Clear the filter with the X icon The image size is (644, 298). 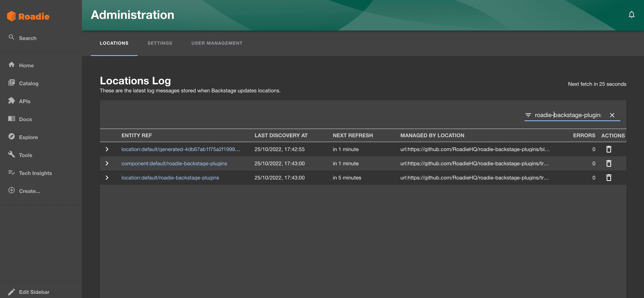(612, 115)
